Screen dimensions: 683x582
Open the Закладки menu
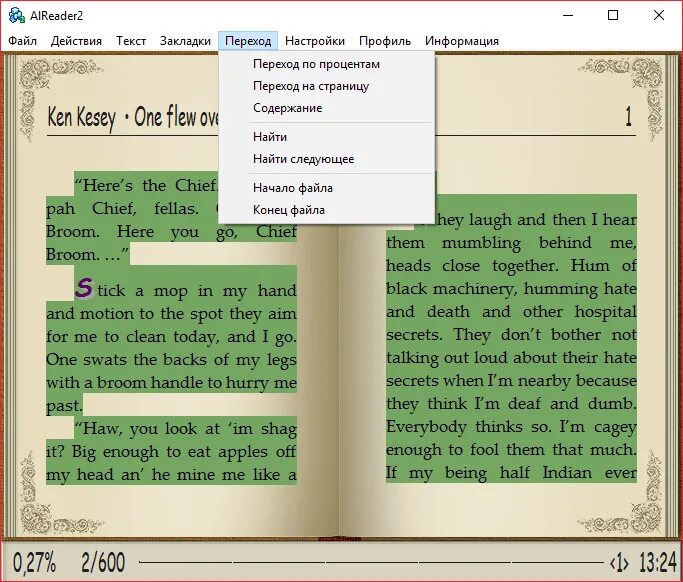185,41
